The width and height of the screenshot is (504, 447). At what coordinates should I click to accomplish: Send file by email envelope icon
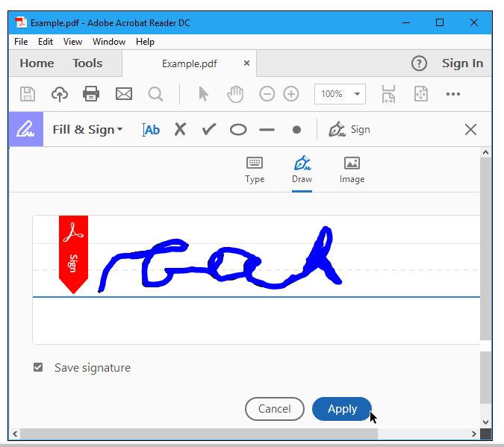click(x=124, y=94)
